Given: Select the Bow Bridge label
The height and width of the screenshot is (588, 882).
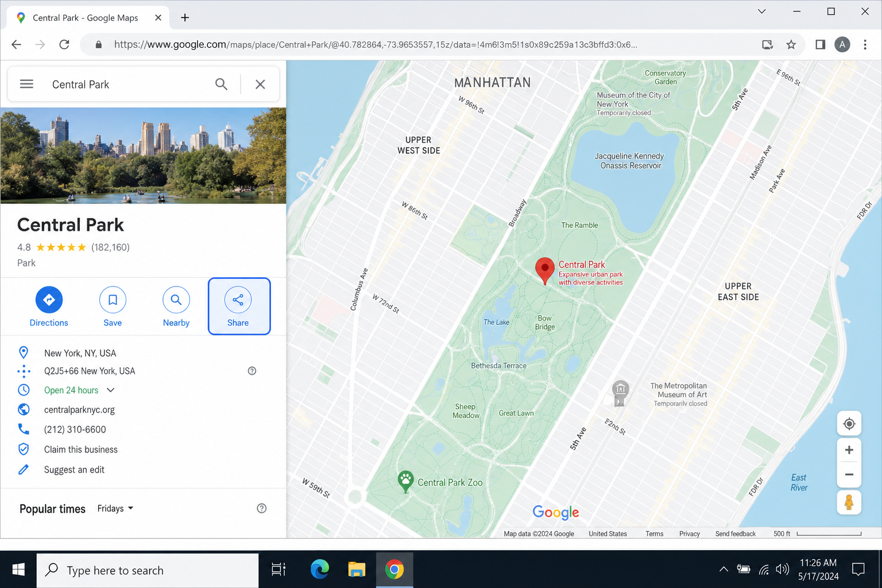Looking at the screenshot, I should (x=545, y=322).
